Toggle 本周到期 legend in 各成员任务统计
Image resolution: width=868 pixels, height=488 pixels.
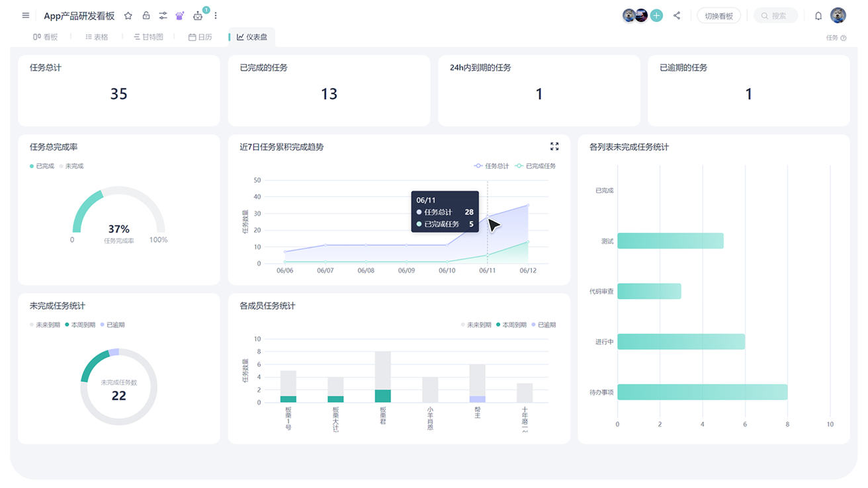pos(511,325)
